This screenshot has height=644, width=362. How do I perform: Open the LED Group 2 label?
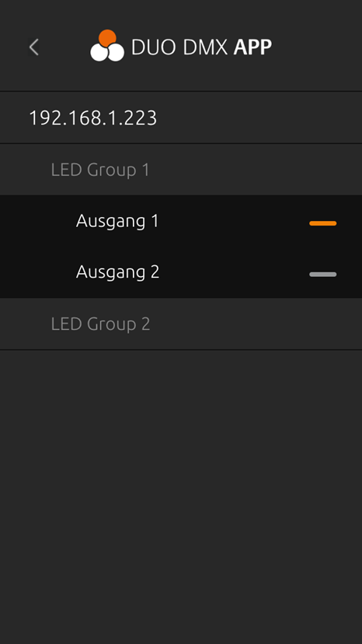tap(100, 324)
